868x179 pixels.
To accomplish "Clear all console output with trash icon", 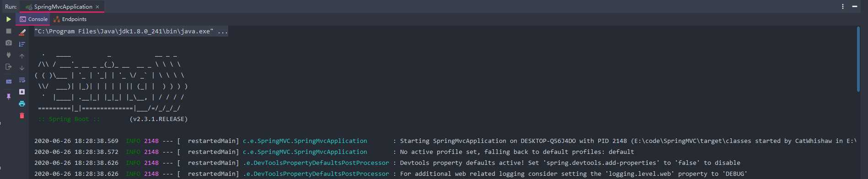I will 22,116.
